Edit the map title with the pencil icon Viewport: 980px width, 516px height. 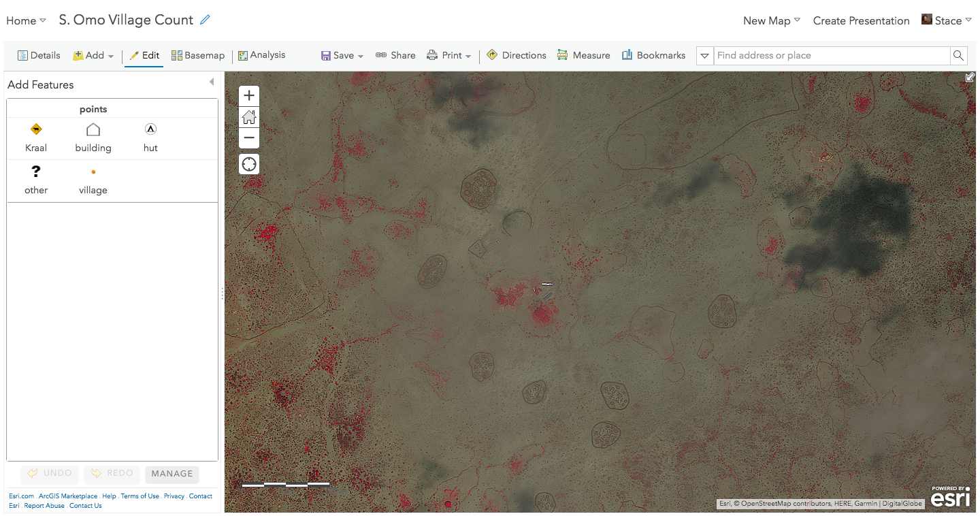coord(205,20)
